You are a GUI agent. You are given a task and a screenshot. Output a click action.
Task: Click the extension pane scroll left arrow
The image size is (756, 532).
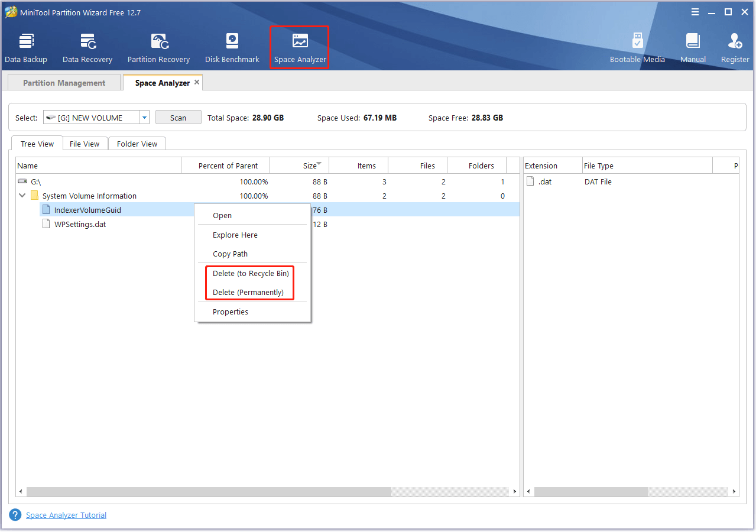(529, 491)
